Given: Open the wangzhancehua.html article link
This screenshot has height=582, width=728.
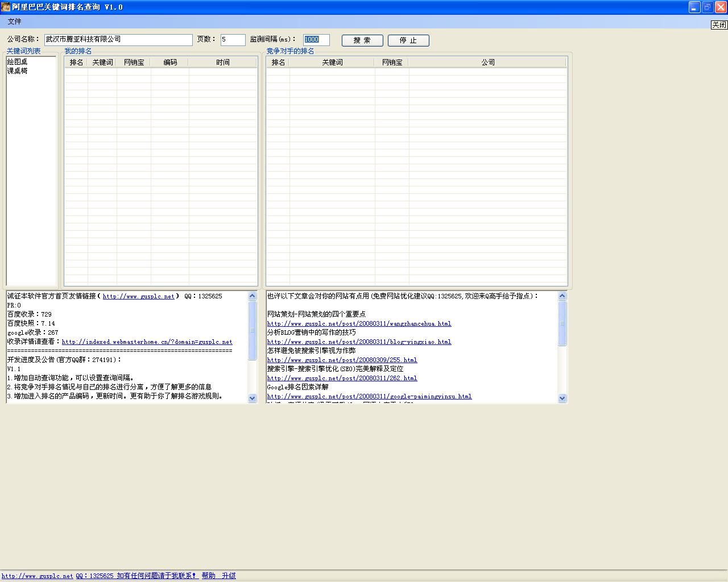Looking at the screenshot, I should pyautogui.click(x=359, y=324).
